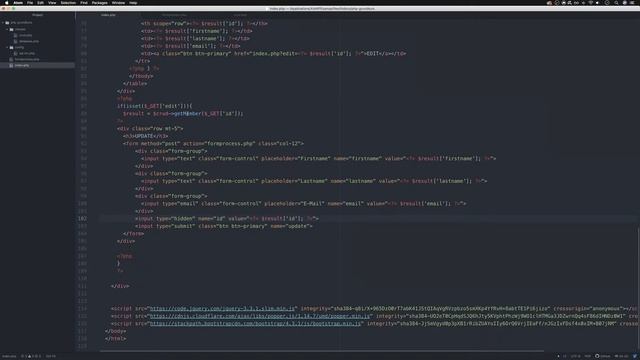640x360 pixels.
Task: Click the classes folder icon
Action: [x=11, y=29]
